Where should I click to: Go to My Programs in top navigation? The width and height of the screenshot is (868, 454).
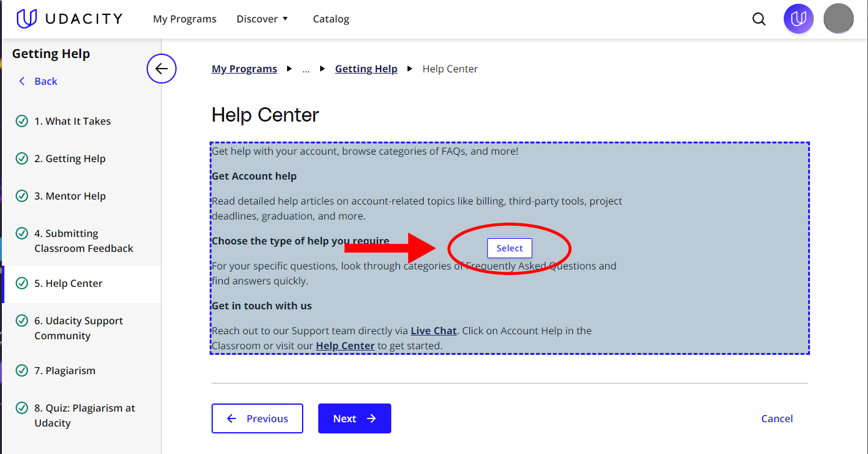point(185,19)
